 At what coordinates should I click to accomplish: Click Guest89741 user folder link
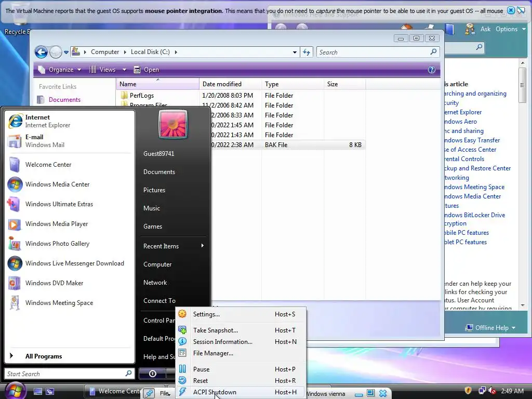(158, 154)
